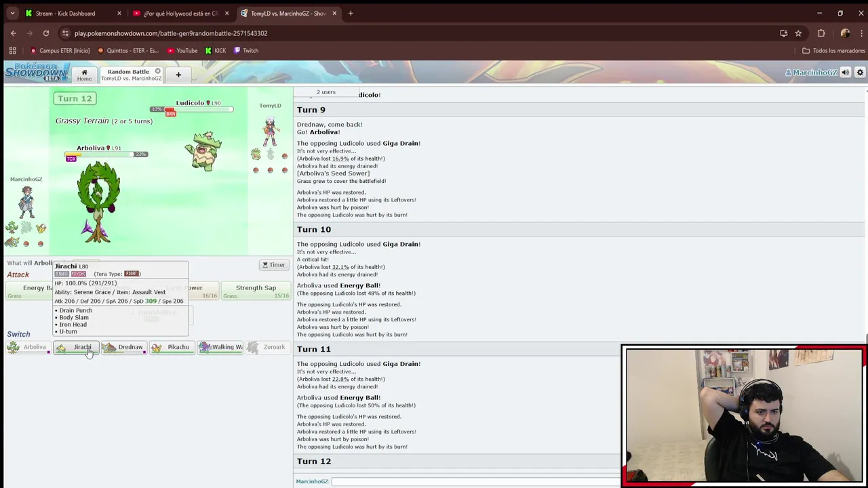
Task: Click Arboliva's TOX status badge
Action: (71, 159)
